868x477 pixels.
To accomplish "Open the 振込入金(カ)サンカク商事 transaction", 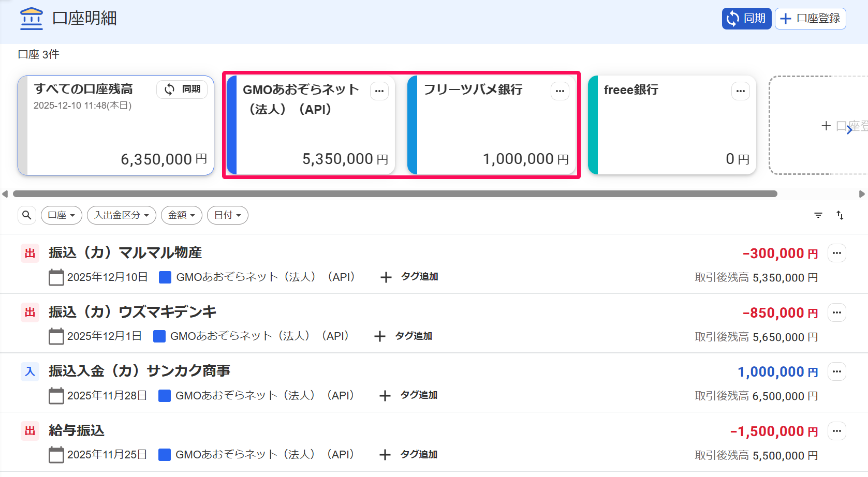I will click(140, 371).
